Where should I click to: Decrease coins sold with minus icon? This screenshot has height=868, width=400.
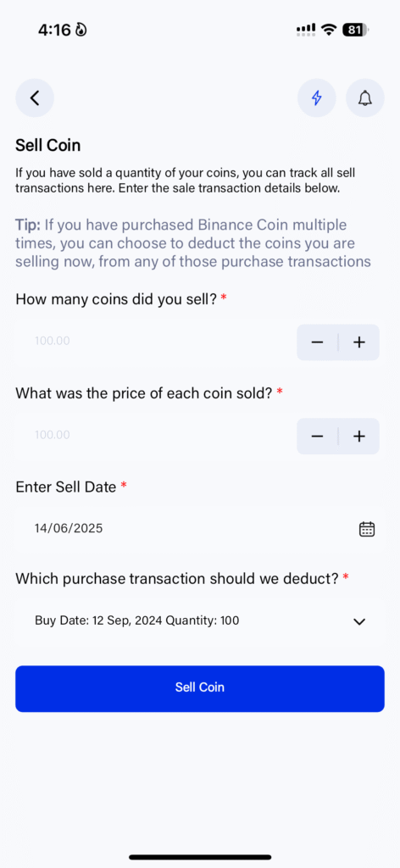317,342
